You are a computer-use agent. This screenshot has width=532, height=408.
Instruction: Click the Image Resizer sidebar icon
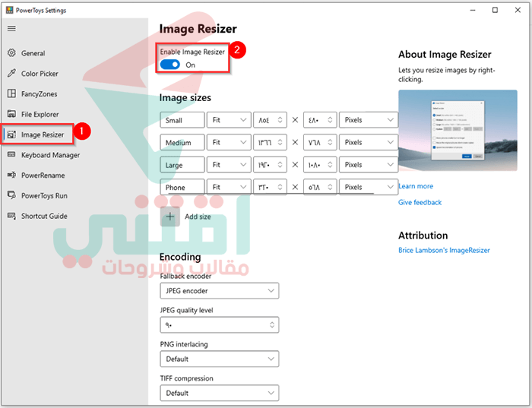coord(11,134)
